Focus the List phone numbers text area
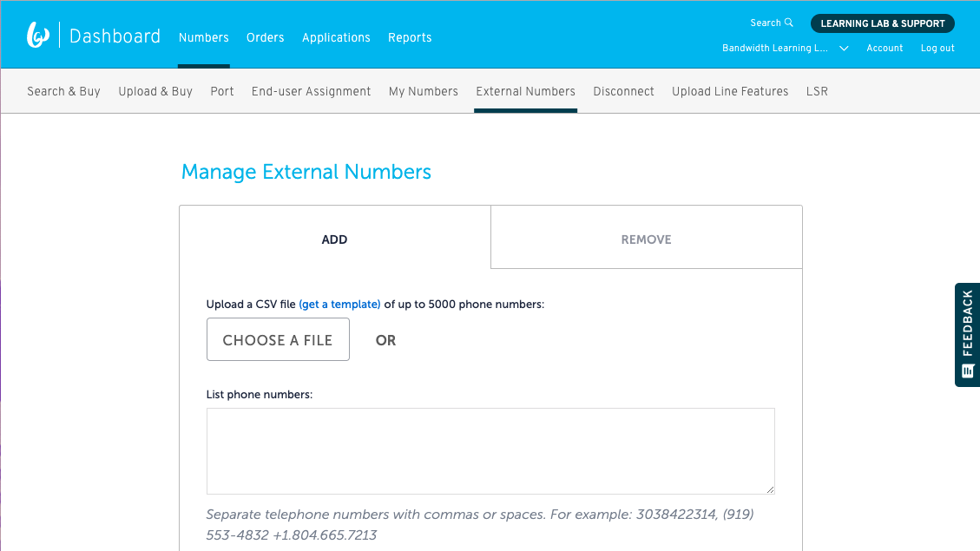The height and width of the screenshot is (551, 980). (x=490, y=451)
